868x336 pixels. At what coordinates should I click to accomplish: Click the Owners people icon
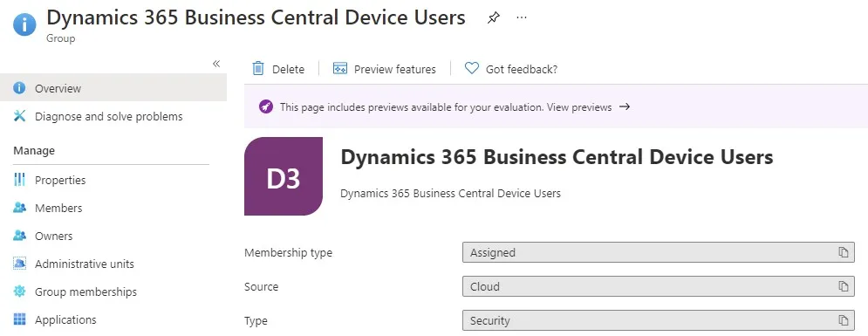pyautogui.click(x=19, y=236)
